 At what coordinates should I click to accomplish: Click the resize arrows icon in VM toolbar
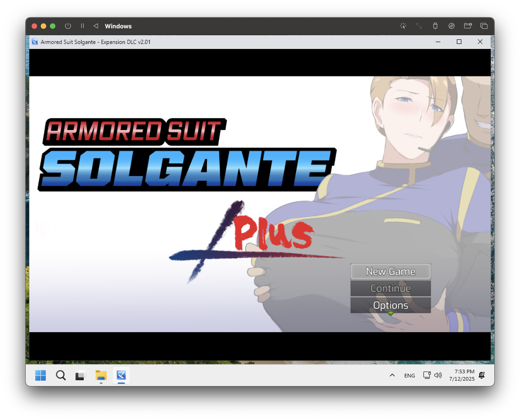pyautogui.click(x=419, y=26)
